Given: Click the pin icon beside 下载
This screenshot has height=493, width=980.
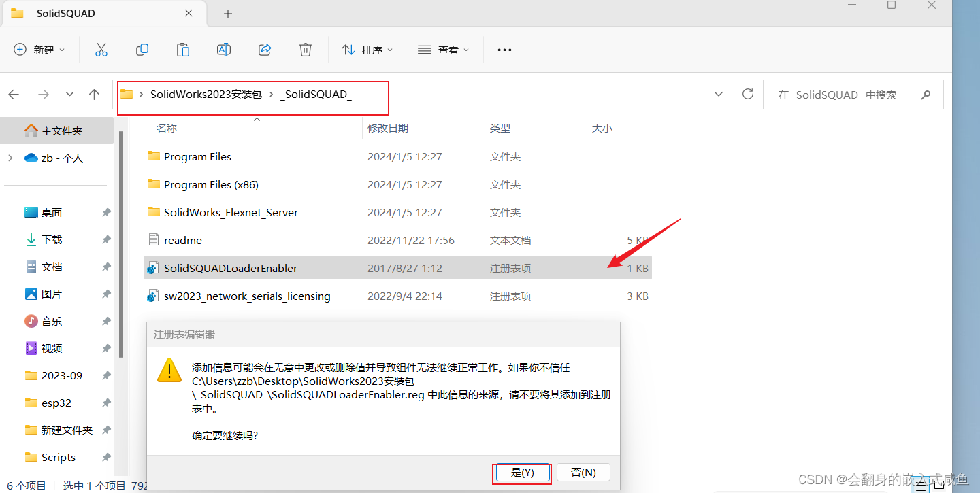Looking at the screenshot, I should tap(106, 239).
